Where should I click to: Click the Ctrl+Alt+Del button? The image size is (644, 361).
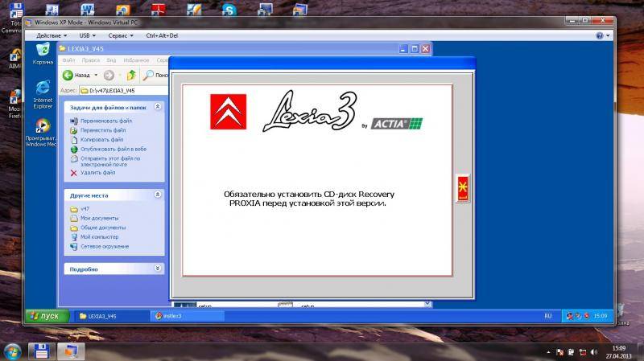coord(162,35)
